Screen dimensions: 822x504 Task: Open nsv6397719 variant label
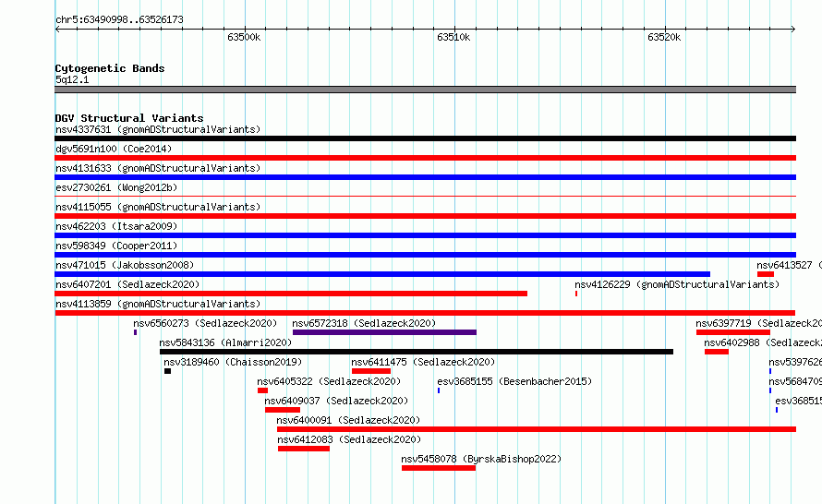pos(758,323)
